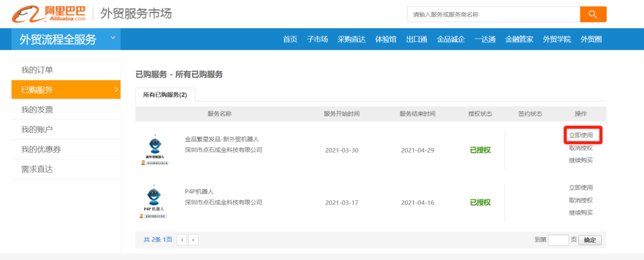Click the 服务名称 column header

coord(219,114)
